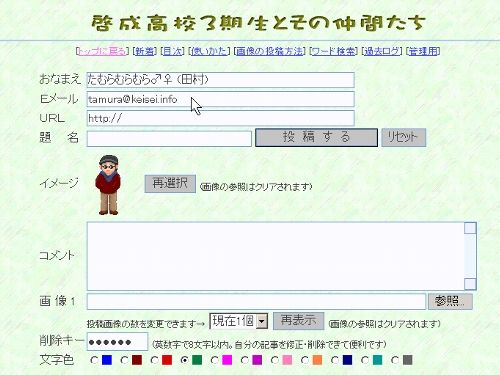Open the 新着 link
The height and width of the screenshot is (375, 500).
[x=145, y=51]
